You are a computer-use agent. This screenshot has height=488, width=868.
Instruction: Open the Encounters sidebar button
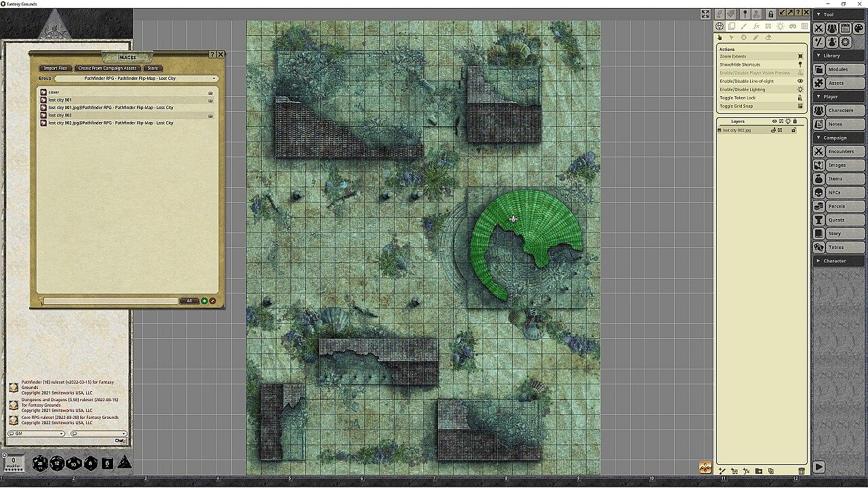(x=839, y=151)
